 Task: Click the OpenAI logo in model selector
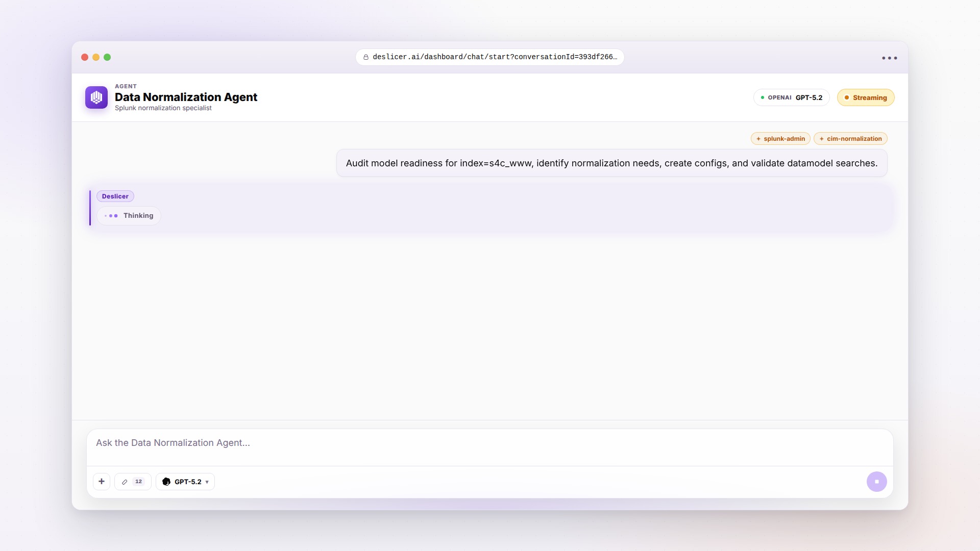166,482
